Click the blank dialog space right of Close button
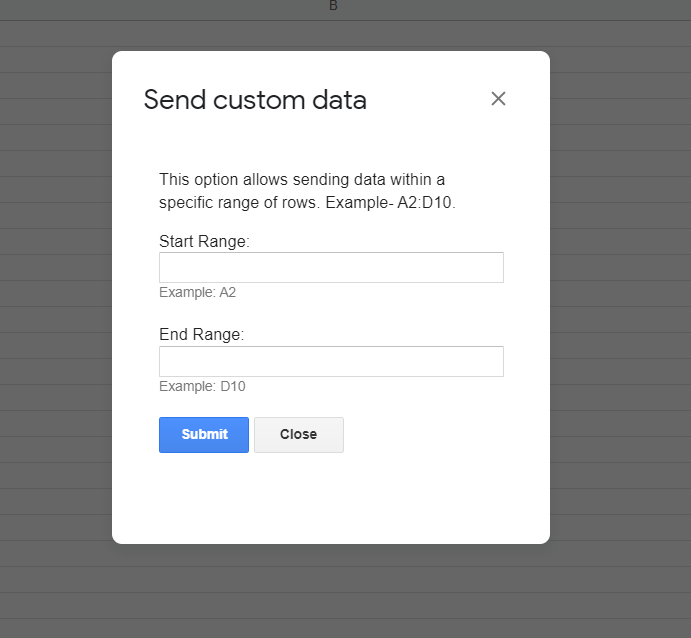Image resolution: width=691 pixels, height=638 pixels. click(x=423, y=435)
